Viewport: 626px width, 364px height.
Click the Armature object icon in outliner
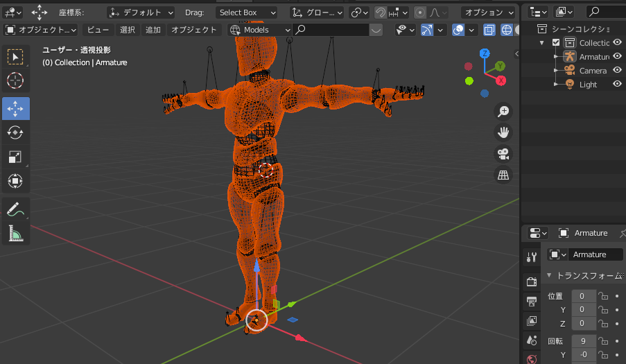570,57
